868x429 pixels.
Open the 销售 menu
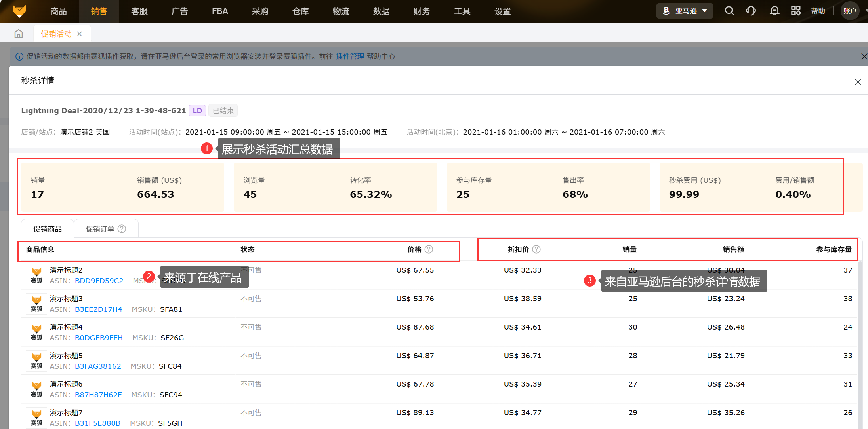[x=99, y=11]
